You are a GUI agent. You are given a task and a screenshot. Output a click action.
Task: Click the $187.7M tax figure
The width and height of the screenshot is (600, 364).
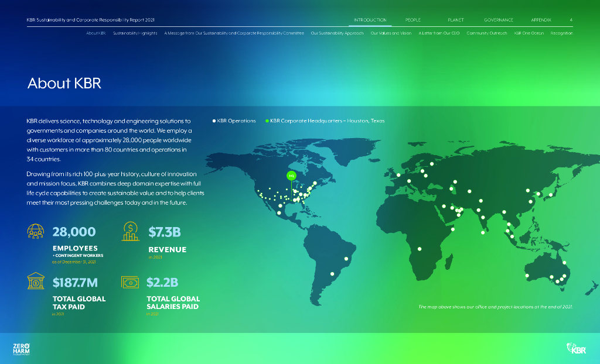75,283
